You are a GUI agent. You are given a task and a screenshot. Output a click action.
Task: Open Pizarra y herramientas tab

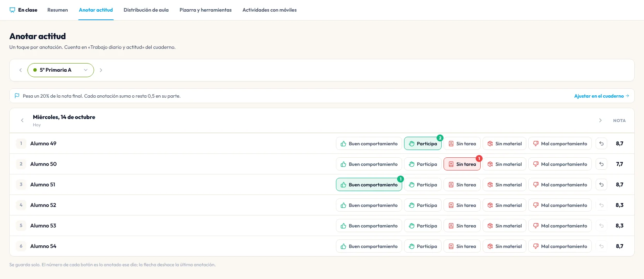[206, 10]
